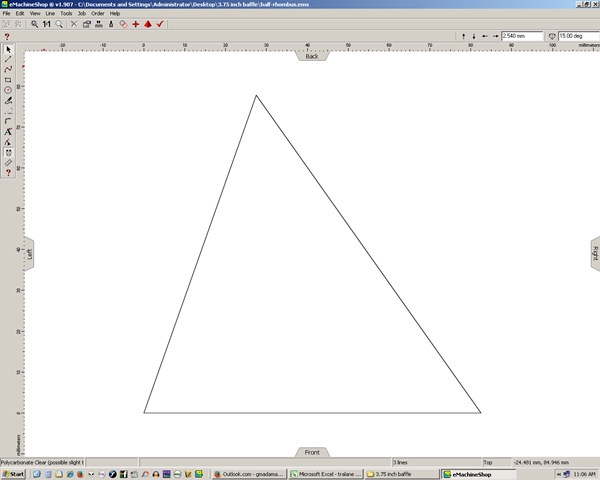Viewport: 600px width, 480px height.
Task: Open the Order menu
Action: [98, 13]
